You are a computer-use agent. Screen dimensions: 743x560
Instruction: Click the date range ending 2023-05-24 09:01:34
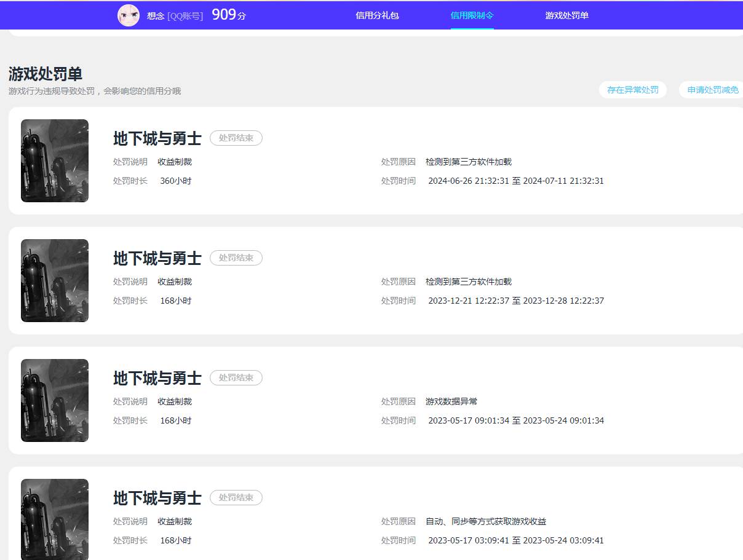[x=516, y=420]
